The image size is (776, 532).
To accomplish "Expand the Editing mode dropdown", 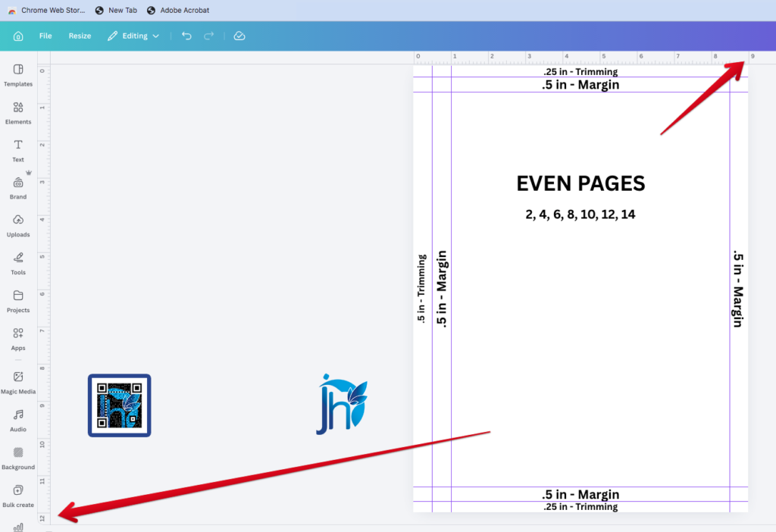I will pos(133,36).
